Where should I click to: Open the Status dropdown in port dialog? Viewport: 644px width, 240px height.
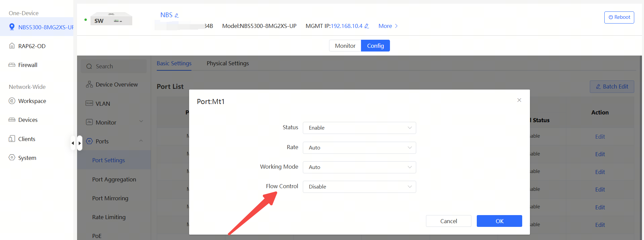359,128
